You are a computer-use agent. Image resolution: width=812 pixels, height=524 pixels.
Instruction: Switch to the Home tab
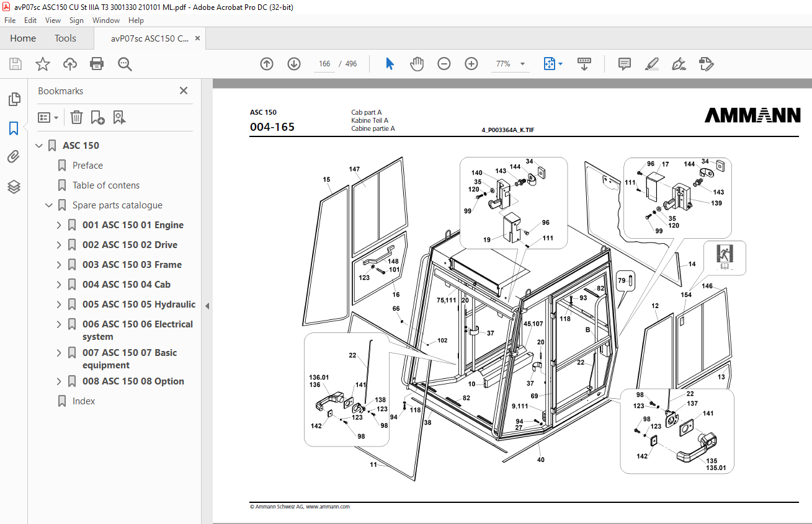click(x=23, y=38)
